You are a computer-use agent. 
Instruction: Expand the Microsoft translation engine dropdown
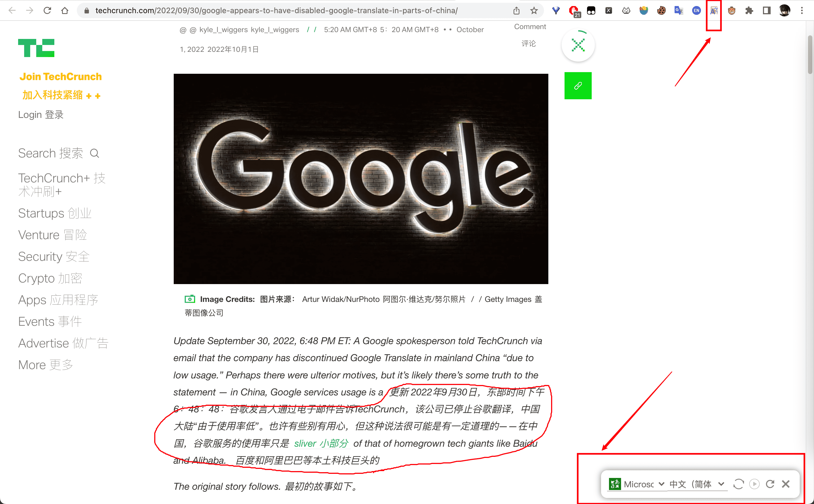644,484
